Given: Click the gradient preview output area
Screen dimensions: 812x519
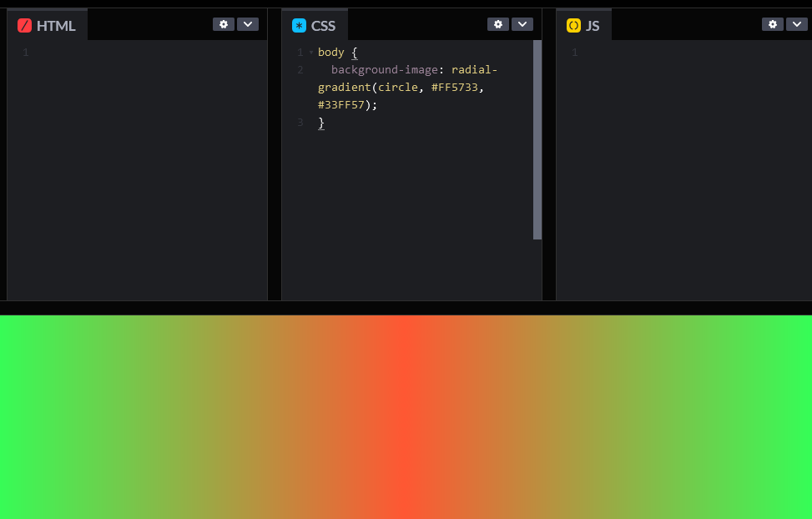Looking at the screenshot, I should [406, 417].
